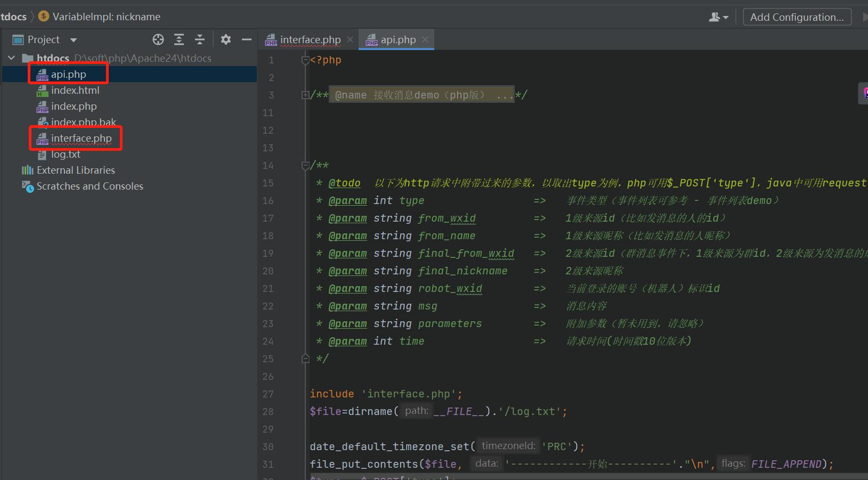The height and width of the screenshot is (480, 868).
Task: Collapse the doc comment starting line 14
Action: [x=305, y=166]
